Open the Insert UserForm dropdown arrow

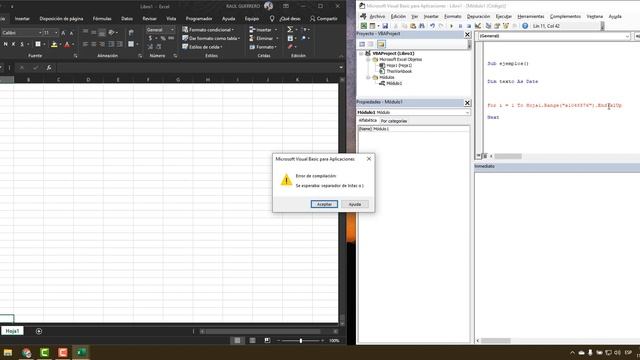pyautogui.click(x=378, y=26)
